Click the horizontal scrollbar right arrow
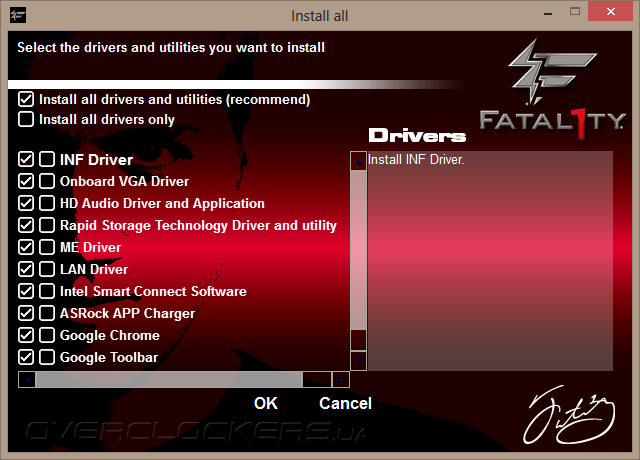Viewport: 640px width, 460px height. click(x=341, y=380)
